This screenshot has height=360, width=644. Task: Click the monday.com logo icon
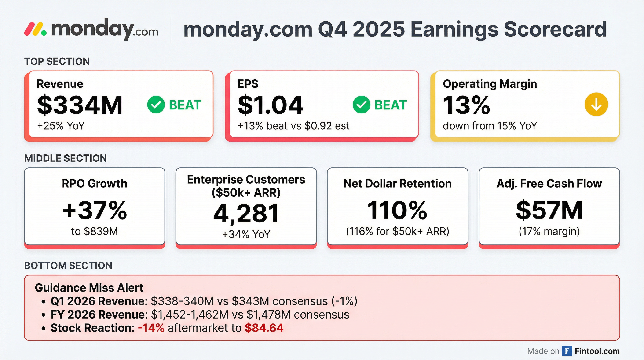[x=35, y=29]
